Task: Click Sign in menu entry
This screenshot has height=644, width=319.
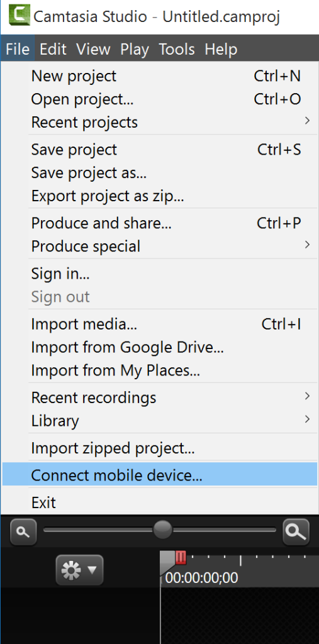Action: click(160, 274)
